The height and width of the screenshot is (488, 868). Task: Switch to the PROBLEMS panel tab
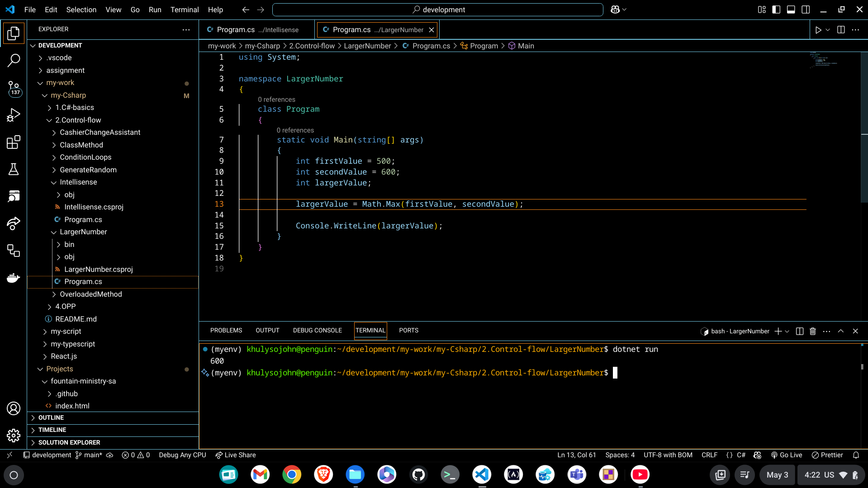coord(226,331)
